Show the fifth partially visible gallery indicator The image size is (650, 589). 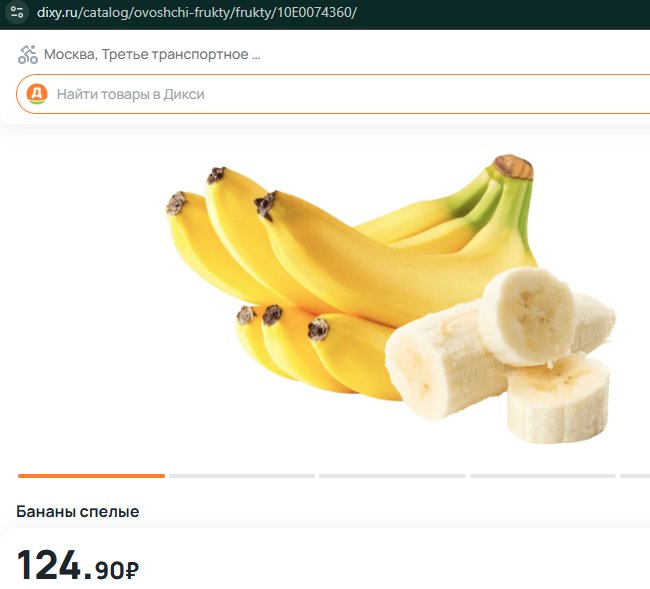635,476
